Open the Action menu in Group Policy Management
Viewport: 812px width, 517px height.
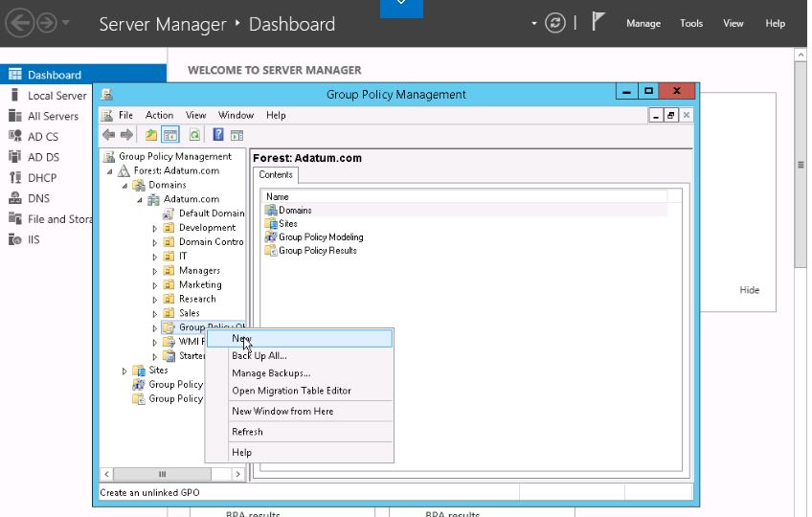159,115
